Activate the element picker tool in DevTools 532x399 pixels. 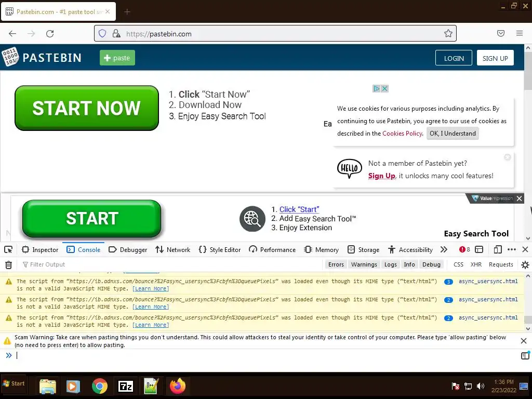(8, 250)
